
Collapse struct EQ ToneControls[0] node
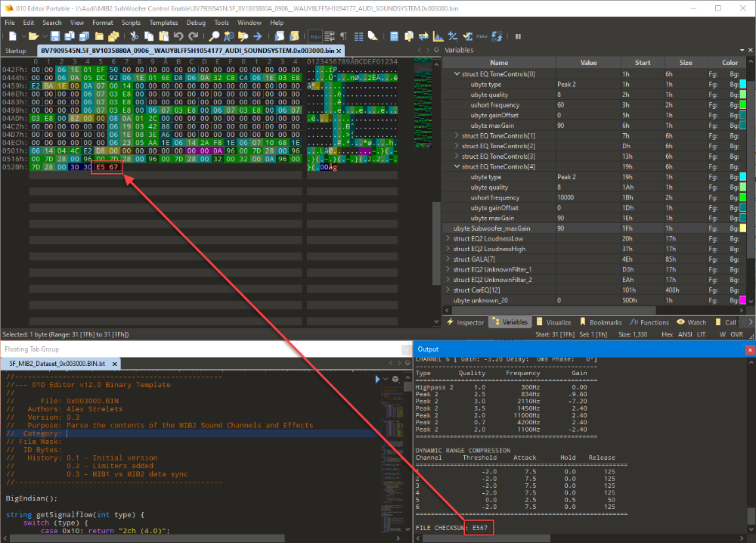pos(457,74)
